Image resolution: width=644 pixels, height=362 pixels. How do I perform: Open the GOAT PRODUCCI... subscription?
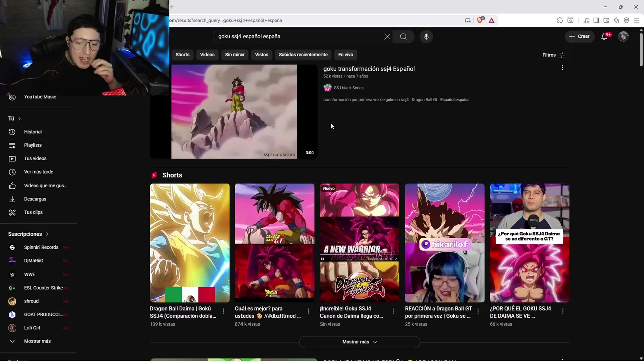click(42, 314)
